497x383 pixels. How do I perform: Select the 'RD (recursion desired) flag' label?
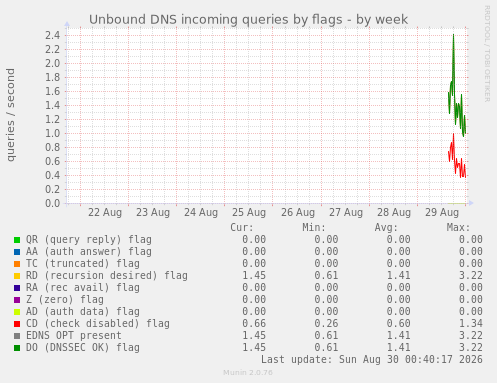click(x=107, y=276)
